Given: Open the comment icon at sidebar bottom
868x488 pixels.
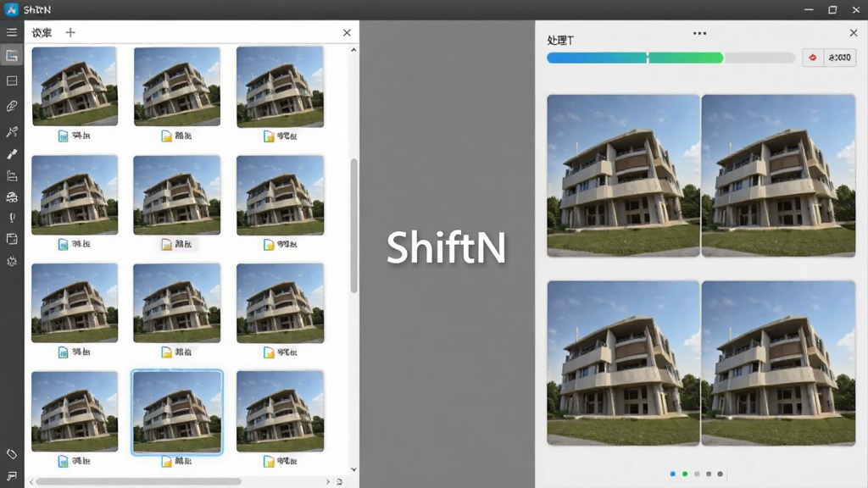Looking at the screenshot, I should pyautogui.click(x=12, y=476).
